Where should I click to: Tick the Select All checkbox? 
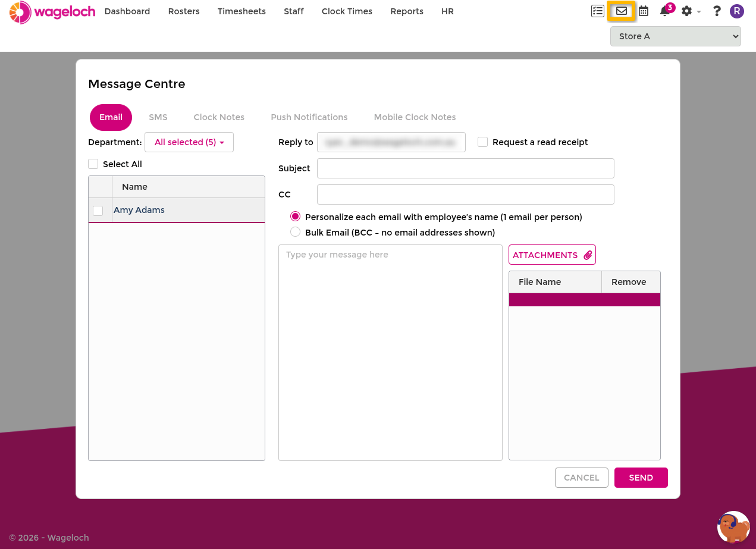click(93, 164)
